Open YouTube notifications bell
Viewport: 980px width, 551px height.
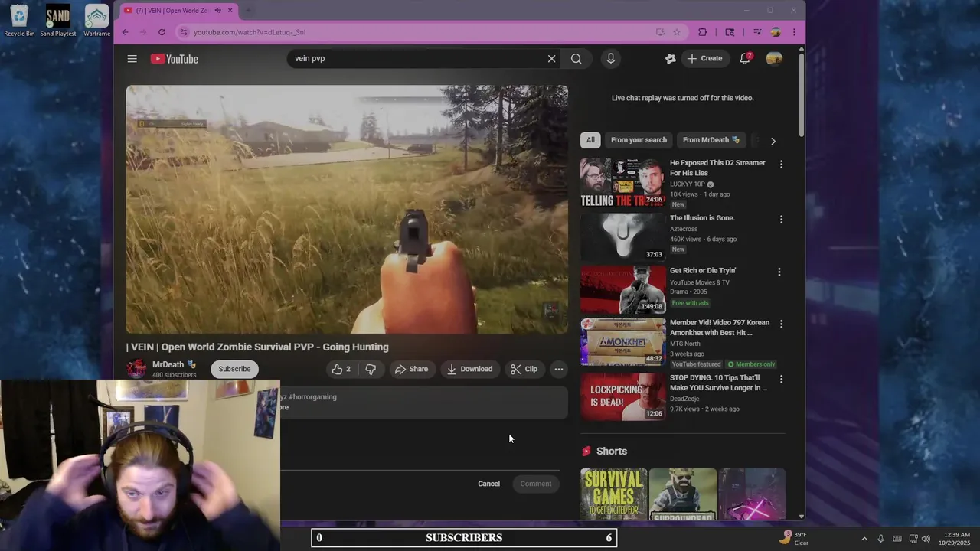point(745,59)
